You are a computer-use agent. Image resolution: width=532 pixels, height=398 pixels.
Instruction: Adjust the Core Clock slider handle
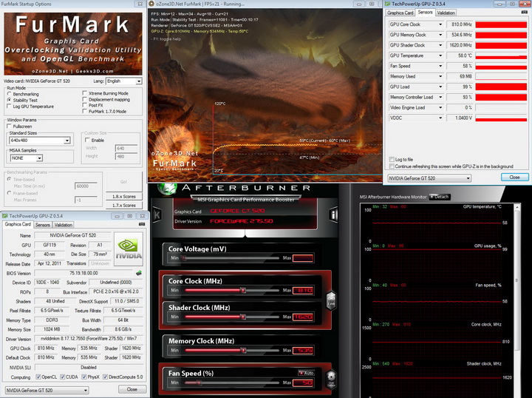coord(243,290)
